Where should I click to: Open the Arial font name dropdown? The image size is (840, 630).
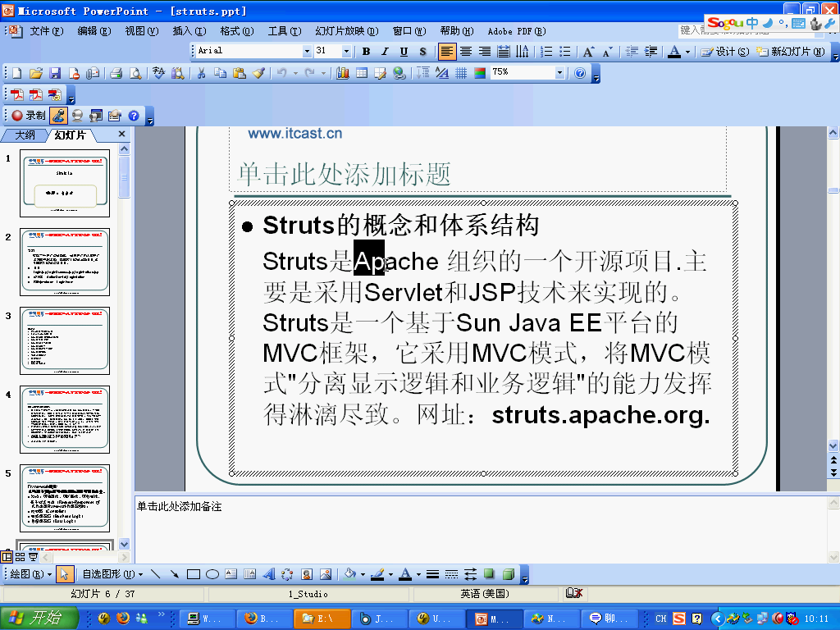coord(307,51)
